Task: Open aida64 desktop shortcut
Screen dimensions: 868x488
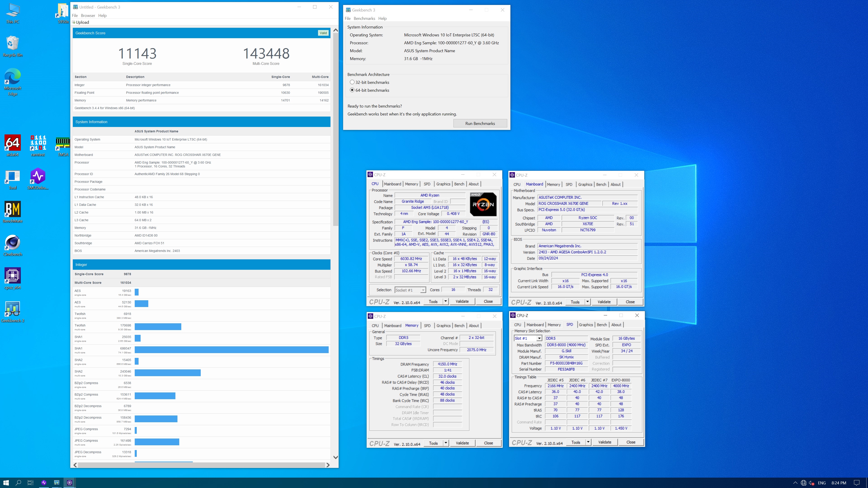Action: point(12,145)
